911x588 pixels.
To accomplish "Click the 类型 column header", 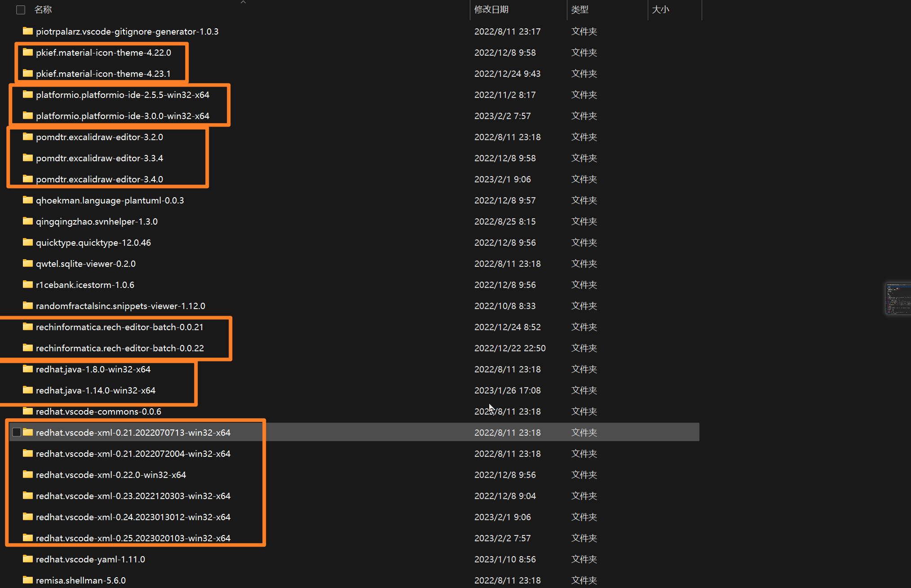I will click(x=580, y=9).
